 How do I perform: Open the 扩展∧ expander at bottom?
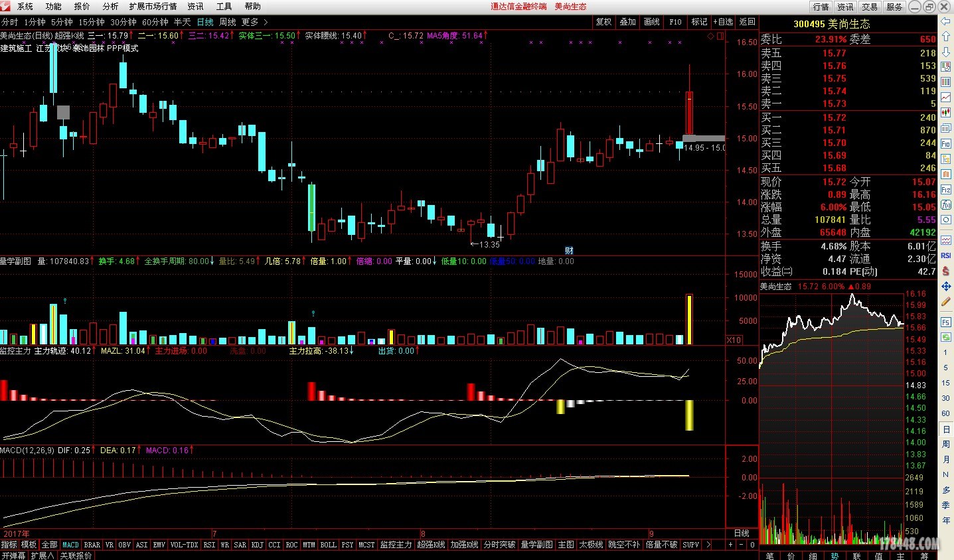point(42,555)
